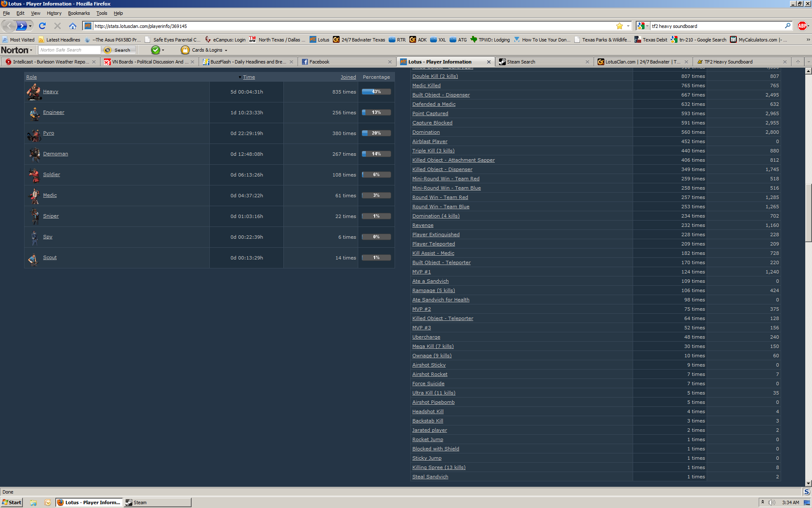Click Spy class portrait icon
This screenshot has height=508, width=812.
coord(34,237)
